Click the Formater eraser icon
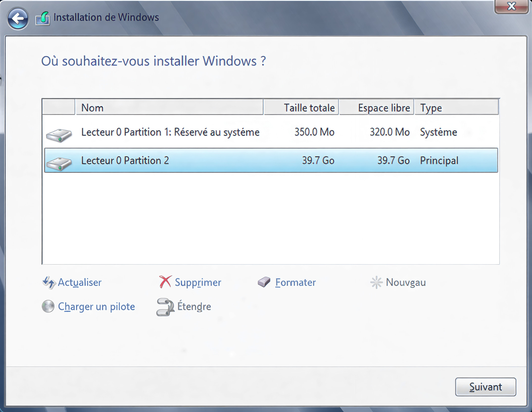532x412 pixels. tap(264, 282)
